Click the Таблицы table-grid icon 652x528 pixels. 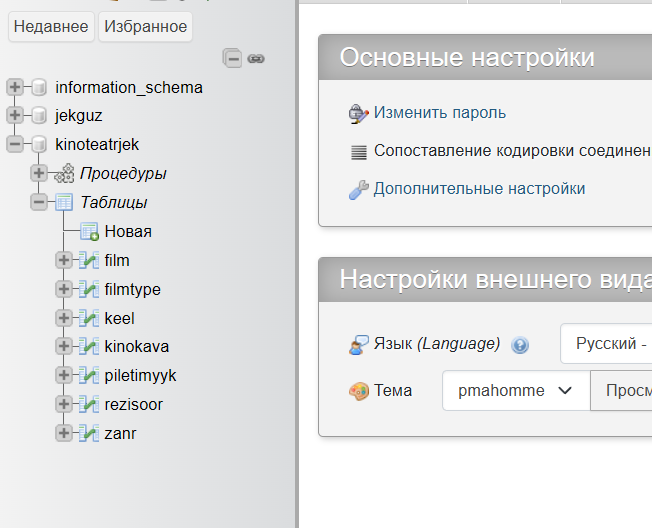tap(64, 202)
